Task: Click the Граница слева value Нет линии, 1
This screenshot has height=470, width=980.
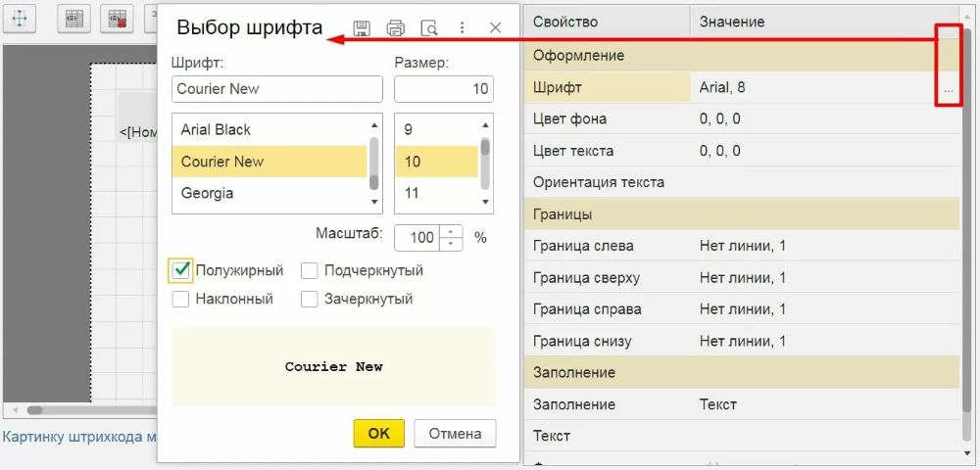Action: [x=743, y=246]
